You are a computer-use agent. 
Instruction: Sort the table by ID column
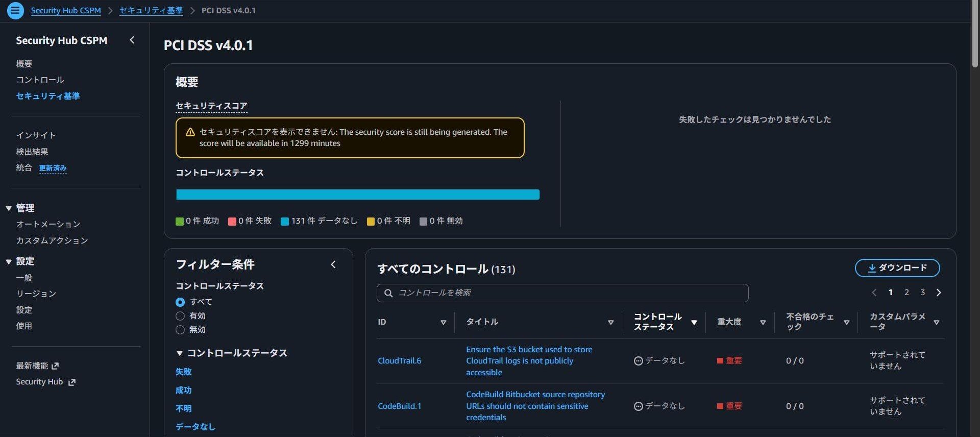(443, 322)
